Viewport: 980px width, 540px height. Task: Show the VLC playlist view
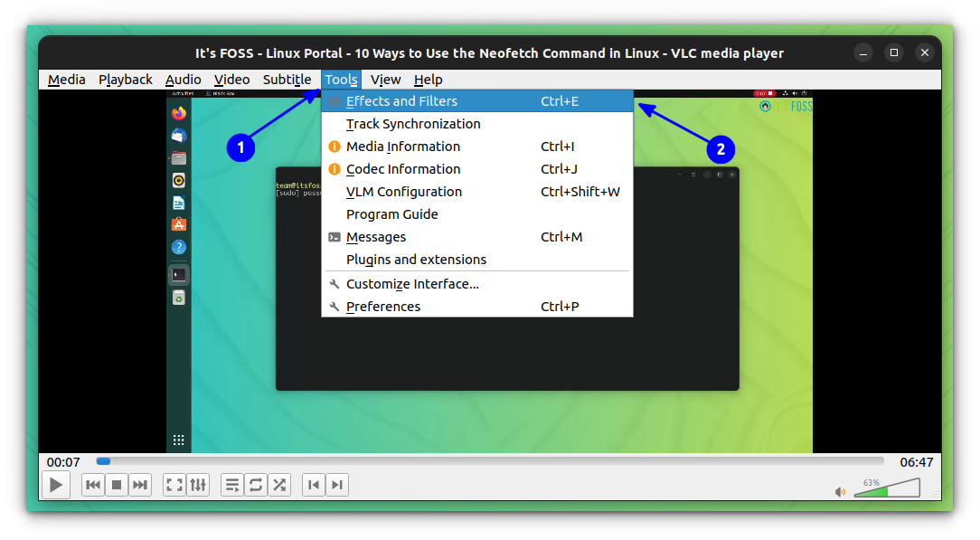pos(232,484)
